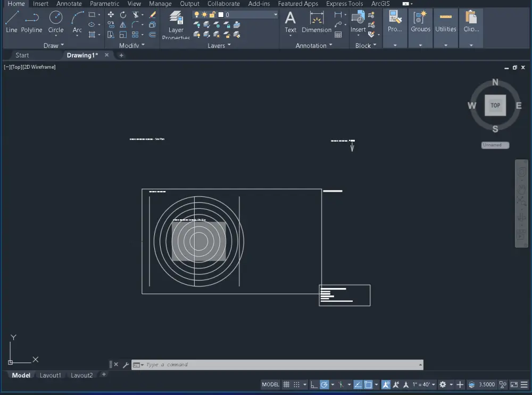This screenshot has height=395, width=532.
Task: Click the MODEL button in status bar
Action: point(270,384)
